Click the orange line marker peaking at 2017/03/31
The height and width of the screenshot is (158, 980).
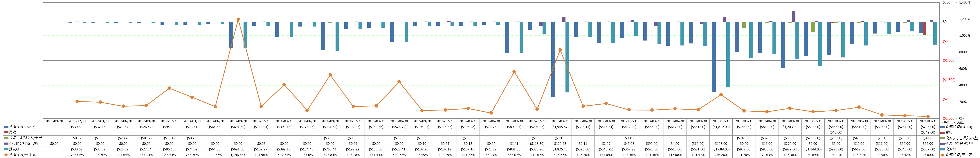(560, 50)
